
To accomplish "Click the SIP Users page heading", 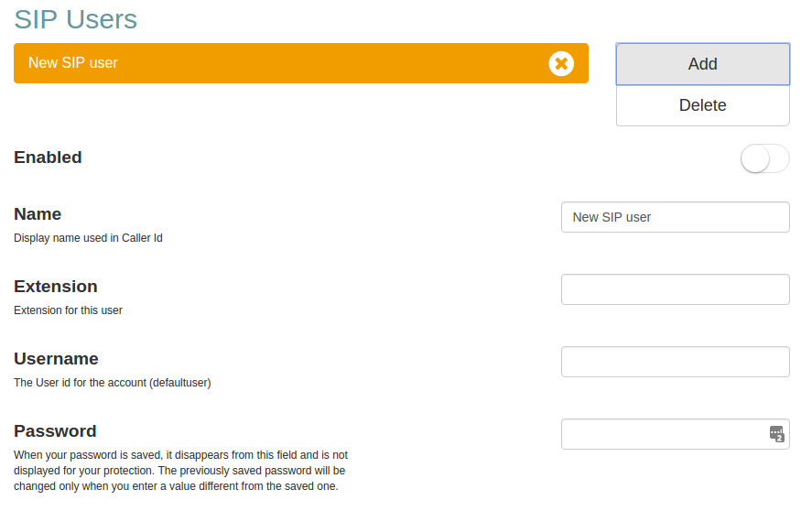I will (76, 18).
